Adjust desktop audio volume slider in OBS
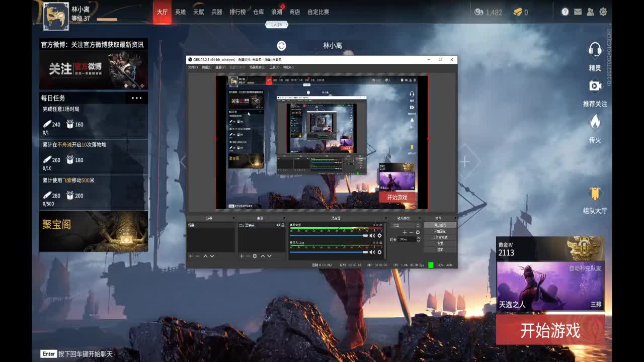This screenshot has width=644, height=362. click(x=329, y=235)
